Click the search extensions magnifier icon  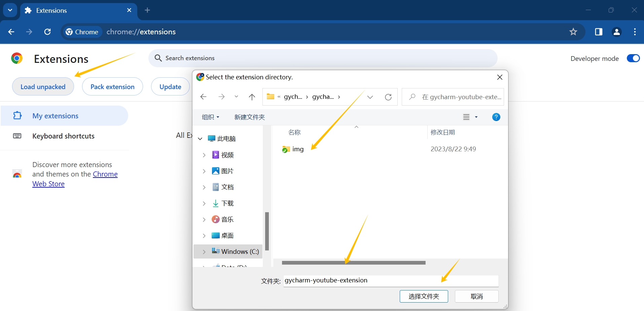tap(158, 58)
